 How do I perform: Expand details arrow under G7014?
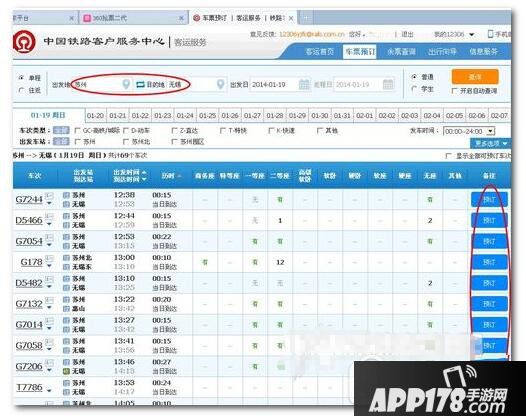click(49, 329)
